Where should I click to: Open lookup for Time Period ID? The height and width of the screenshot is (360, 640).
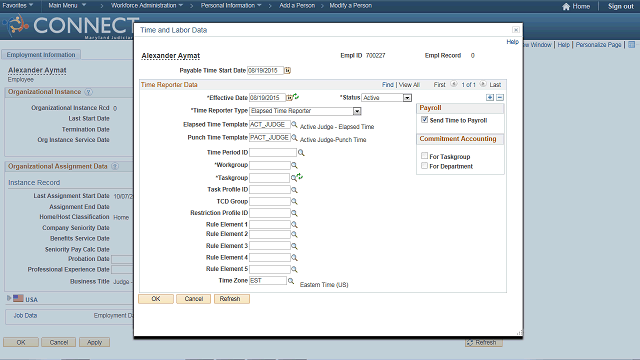click(x=301, y=153)
